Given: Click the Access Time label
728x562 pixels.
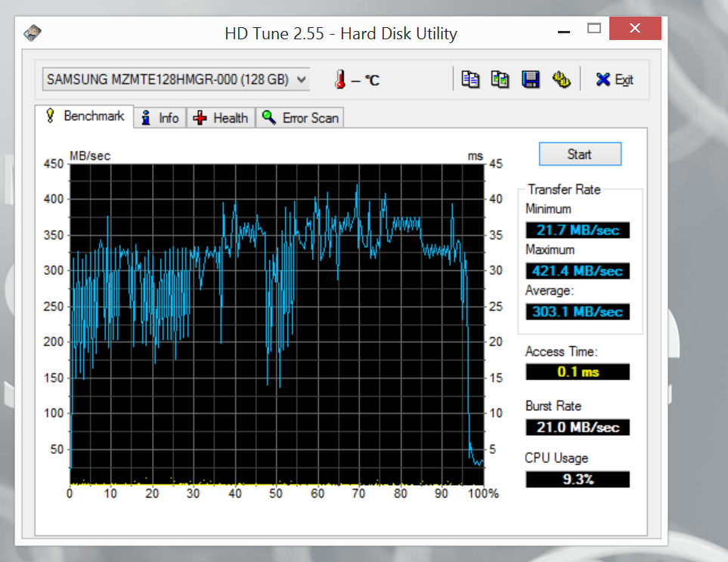Looking at the screenshot, I should coord(562,352).
